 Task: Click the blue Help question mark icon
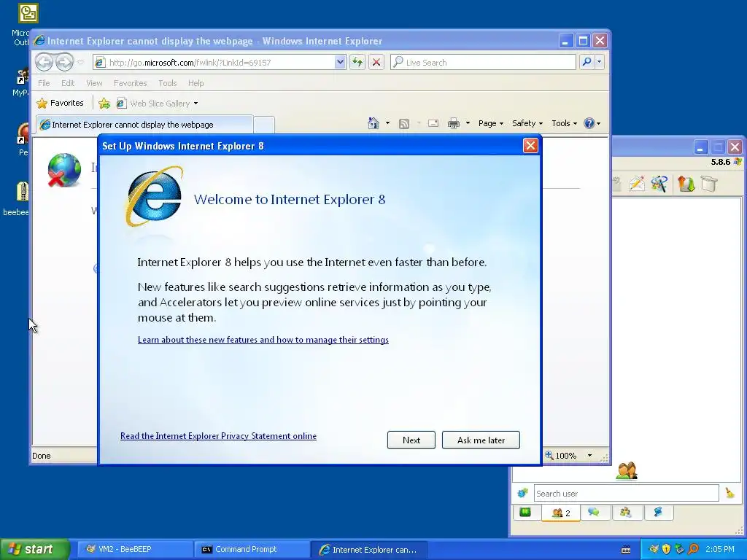[589, 123]
